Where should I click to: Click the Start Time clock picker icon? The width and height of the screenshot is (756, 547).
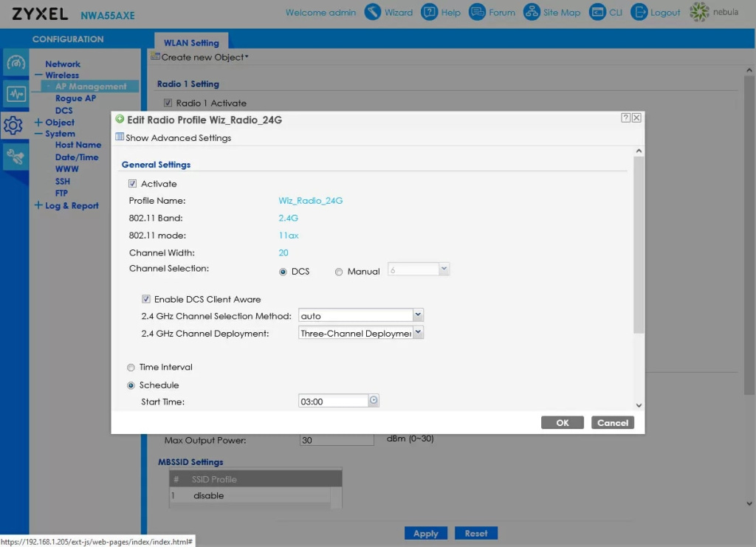tap(374, 401)
